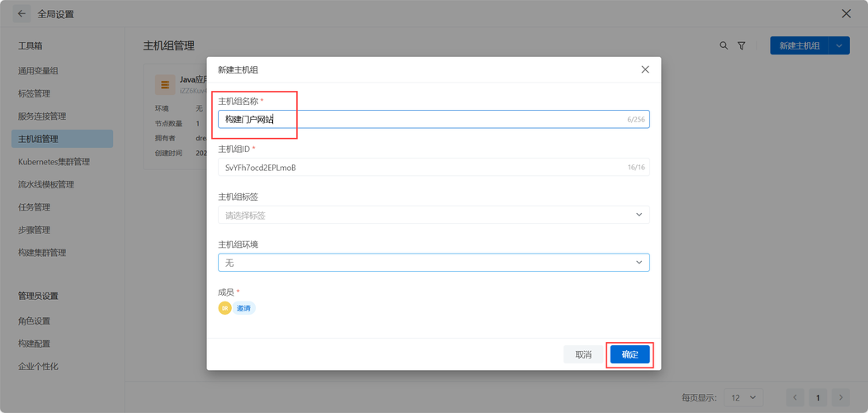Confirm the dialog with 确定
The width and height of the screenshot is (868, 413).
[630, 355]
